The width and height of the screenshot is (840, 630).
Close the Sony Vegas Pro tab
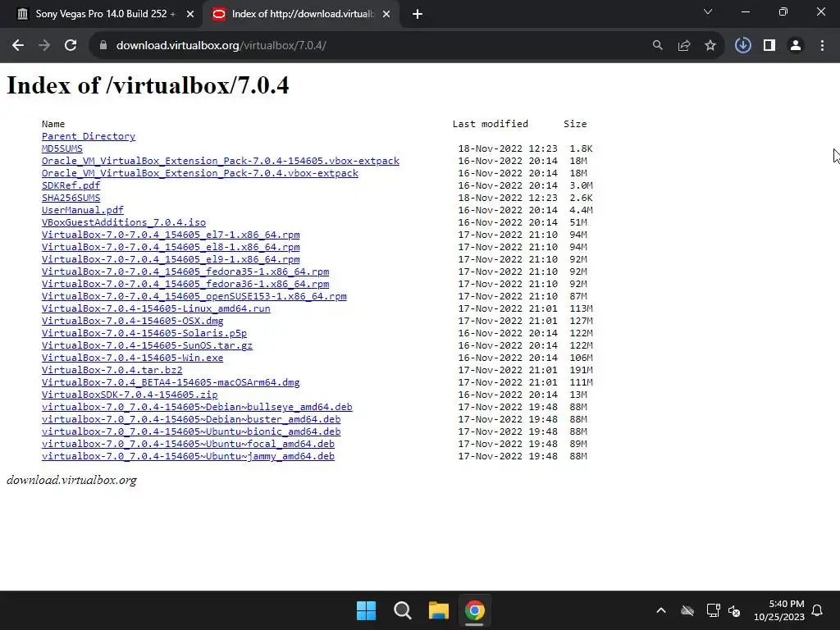[x=190, y=15]
